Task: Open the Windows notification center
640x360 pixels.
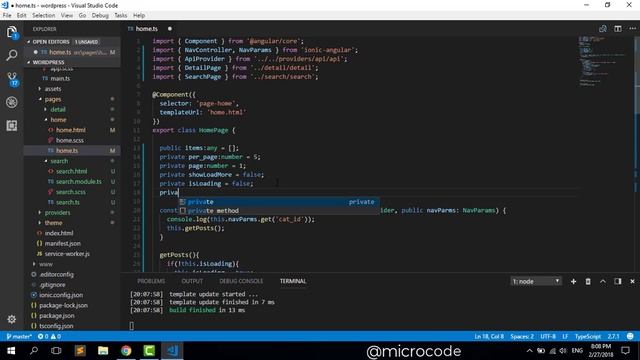Action: [625, 351]
